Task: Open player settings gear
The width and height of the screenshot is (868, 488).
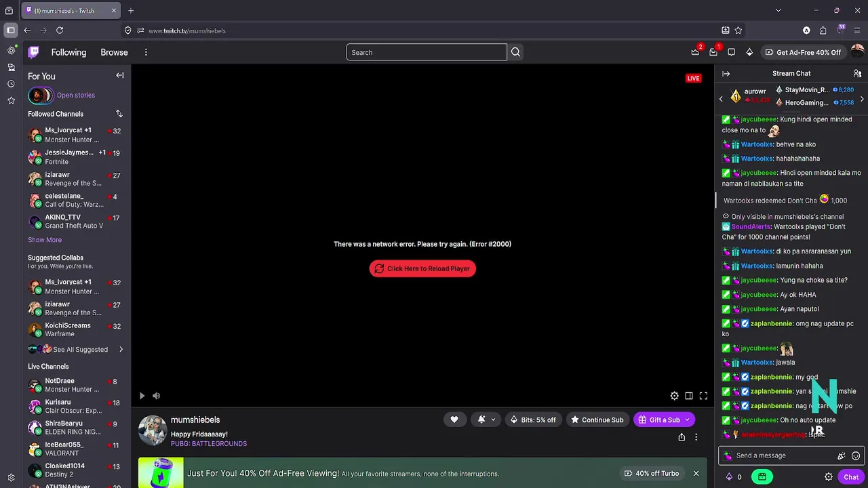Action: 674,396
